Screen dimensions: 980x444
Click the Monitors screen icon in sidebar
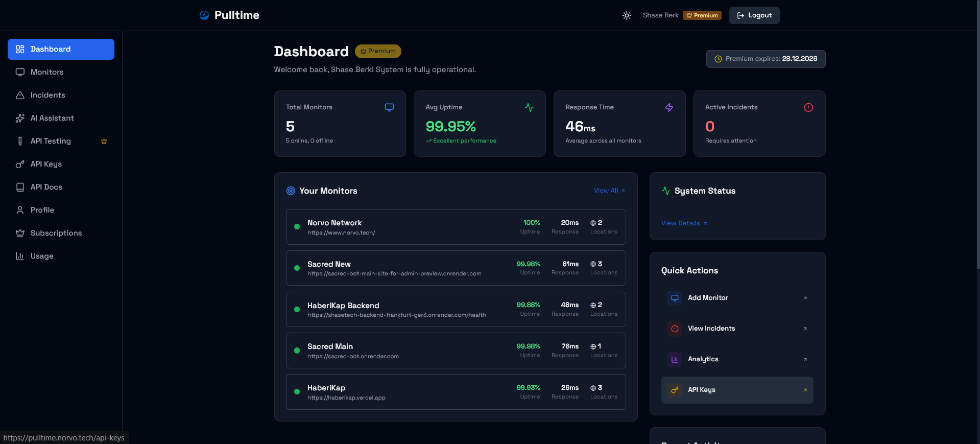[x=20, y=72]
